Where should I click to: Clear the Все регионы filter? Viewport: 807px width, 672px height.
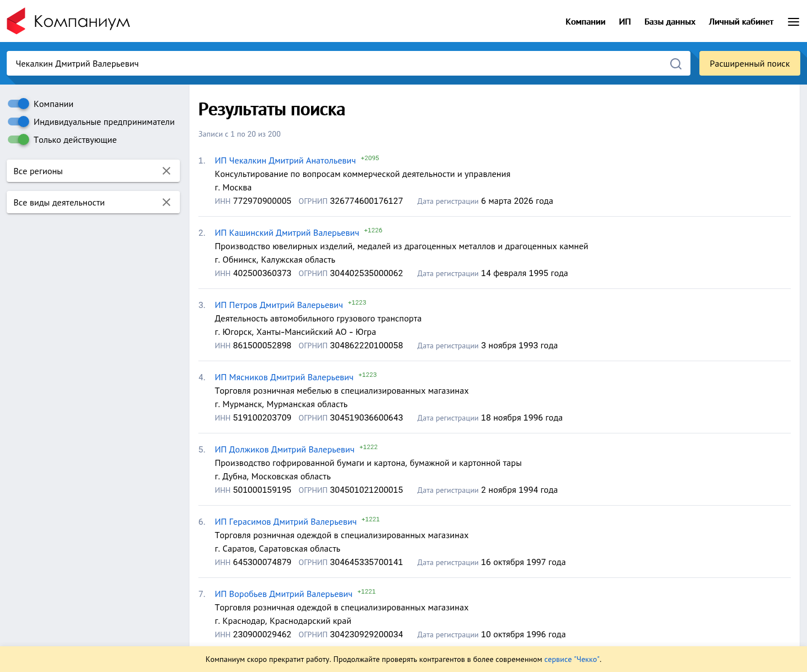[166, 171]
